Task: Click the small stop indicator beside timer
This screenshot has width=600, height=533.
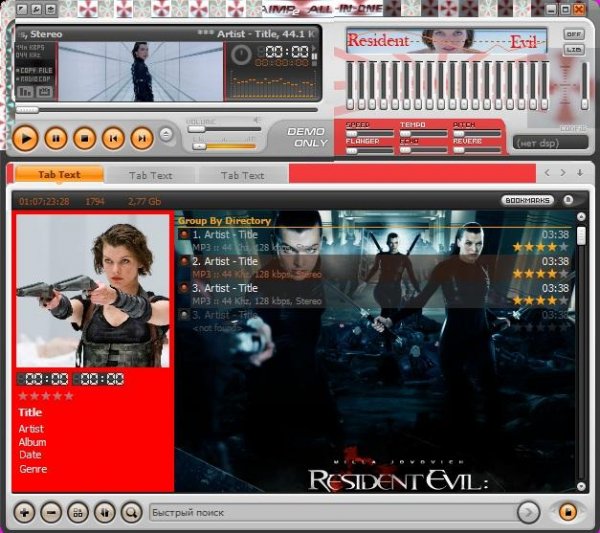Action: [x=315, y=64]
